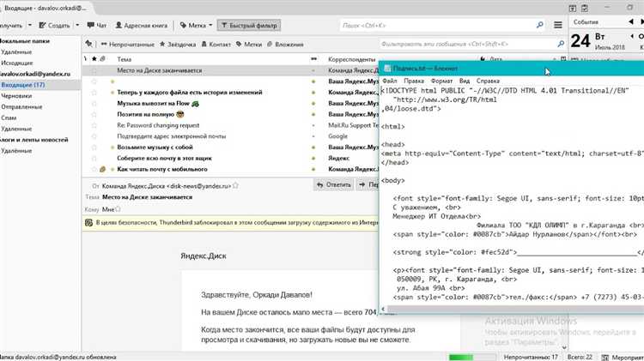Image resolution: width=644 pixels, height=361 pixels.
Task: Select the Отправленные folder
Action: coord(21,106)
